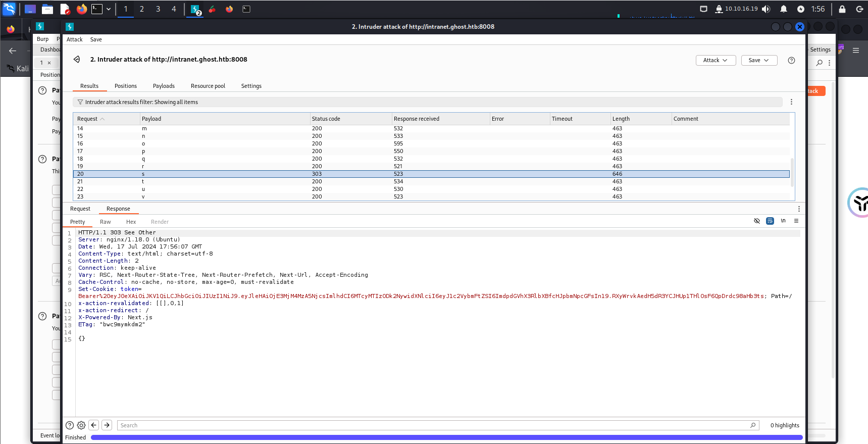868x444 pixels.
Task: Toggle hidden characters eye icon in response
Action: point(756,221)
